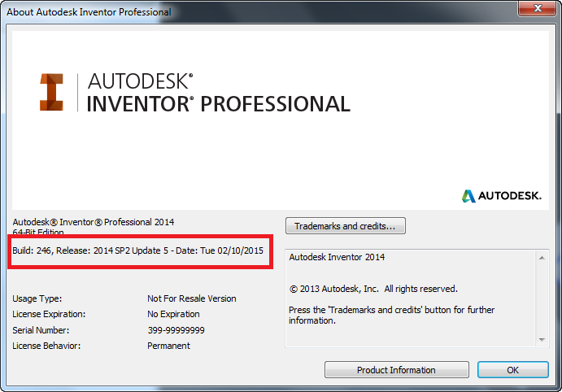Click the orange Inventor I logo icon
This screenshot has height=392, width=562.
[51, 92]
